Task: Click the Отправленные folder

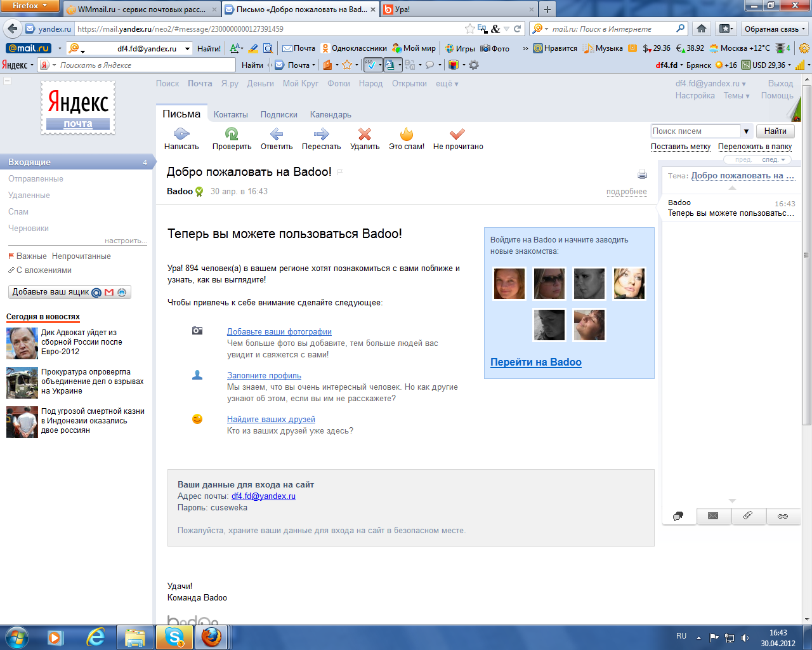Action: pos(36,178)
